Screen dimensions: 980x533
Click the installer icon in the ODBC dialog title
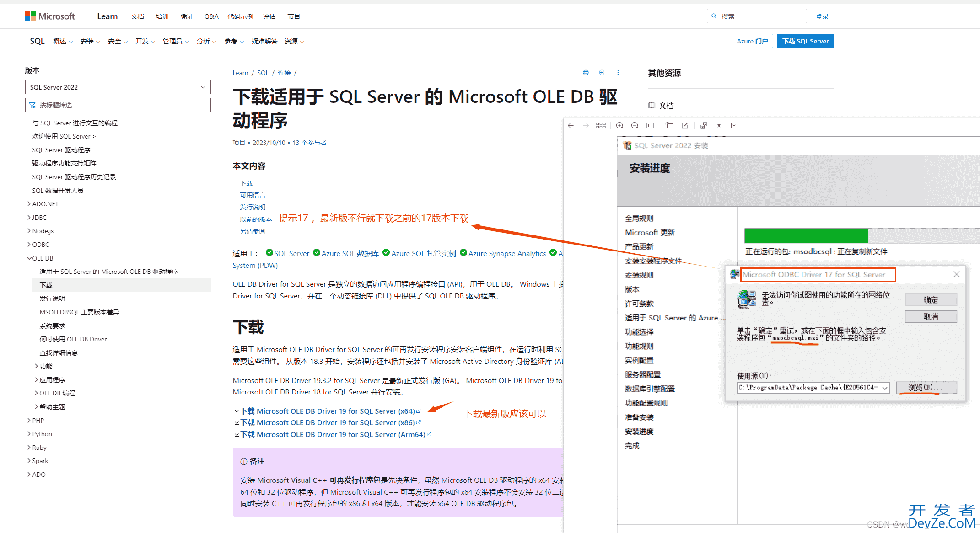(735, 274)
